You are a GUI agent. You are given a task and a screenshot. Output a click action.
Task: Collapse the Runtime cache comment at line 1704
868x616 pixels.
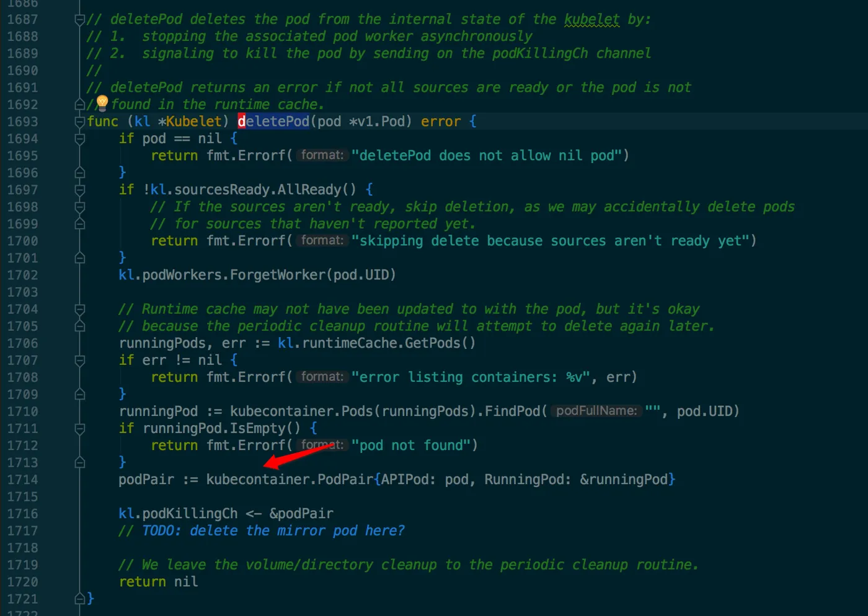coord(79,309)
